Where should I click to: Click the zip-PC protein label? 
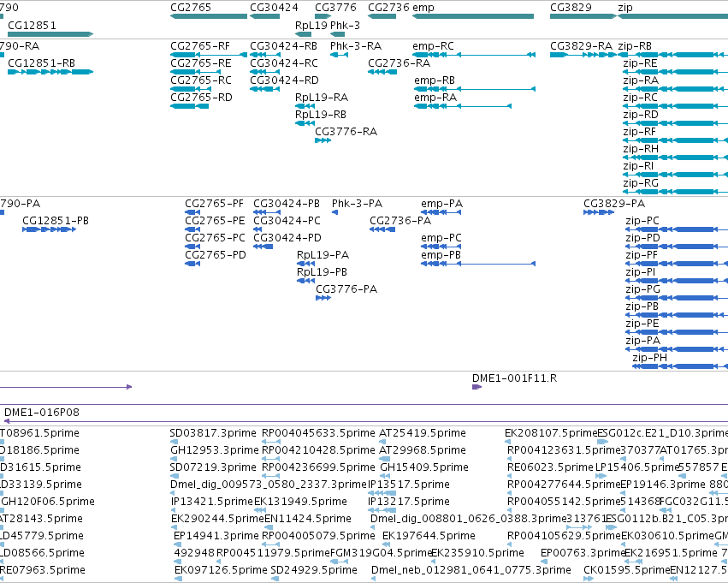click(642, 221)
